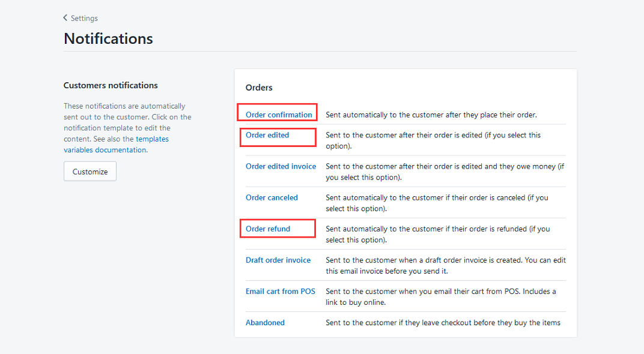This screenshot has width=644, height=354.
Task: Open the Order edited invoice template
Action: pos(281,166)
